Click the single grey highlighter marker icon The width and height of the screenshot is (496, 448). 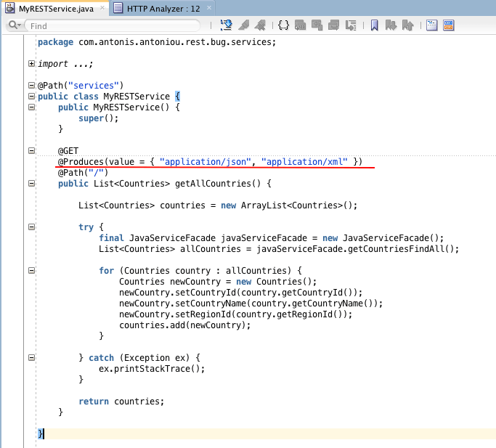(243, 25)
